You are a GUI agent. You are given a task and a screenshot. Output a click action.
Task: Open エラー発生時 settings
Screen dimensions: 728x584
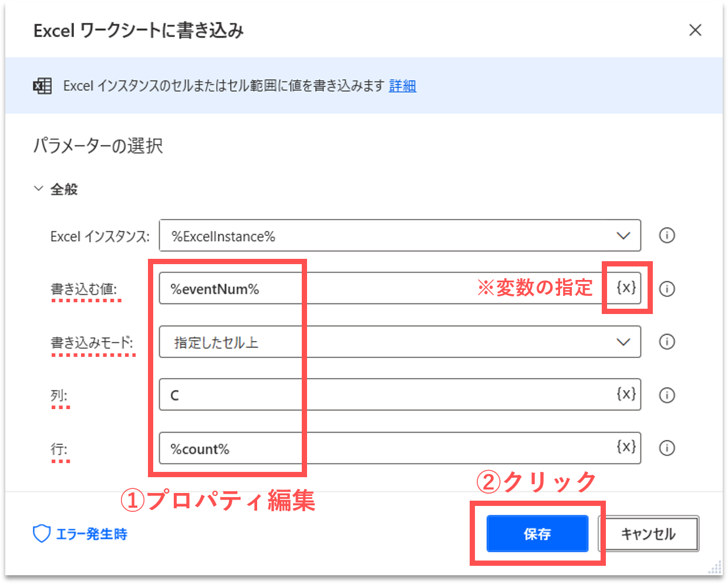[91, 534]
